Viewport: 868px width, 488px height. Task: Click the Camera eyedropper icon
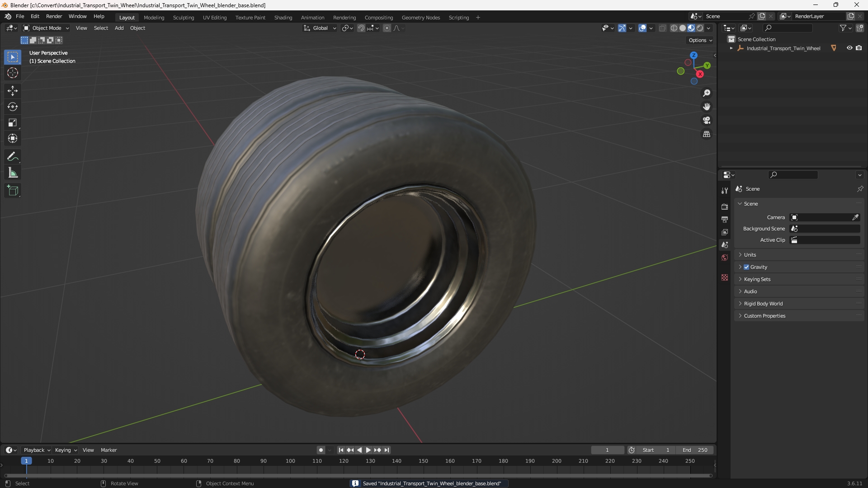pos(855,217)
